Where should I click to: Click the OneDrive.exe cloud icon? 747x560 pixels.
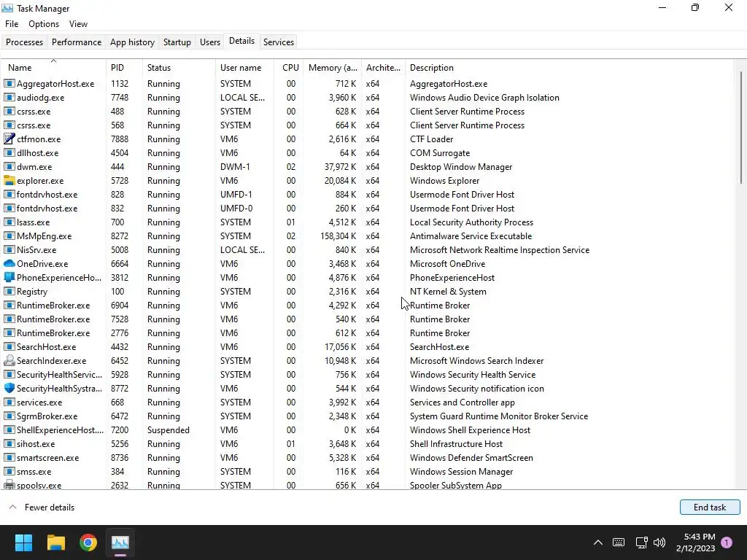coord(9,263)
